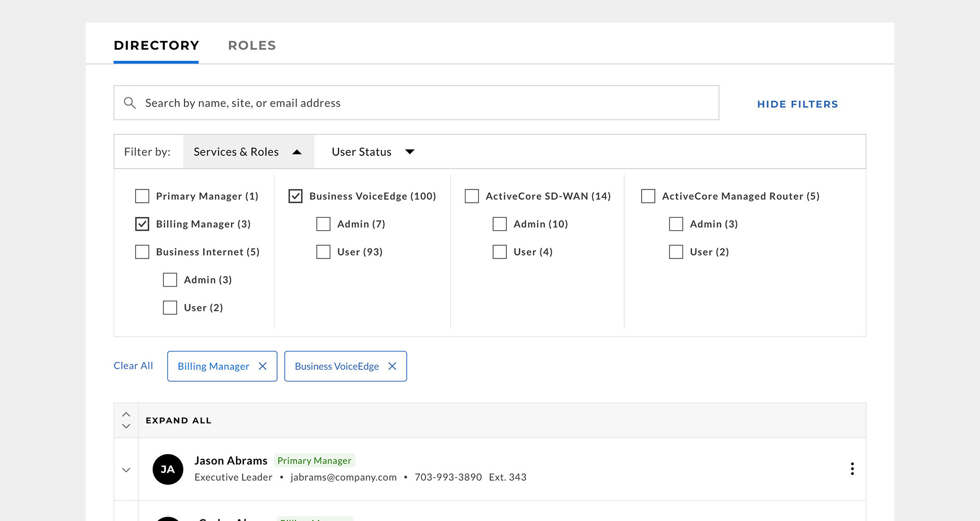Check Admin (7) under Business VoiceEdge
980x521 pixels.
[x=324, y=224]
